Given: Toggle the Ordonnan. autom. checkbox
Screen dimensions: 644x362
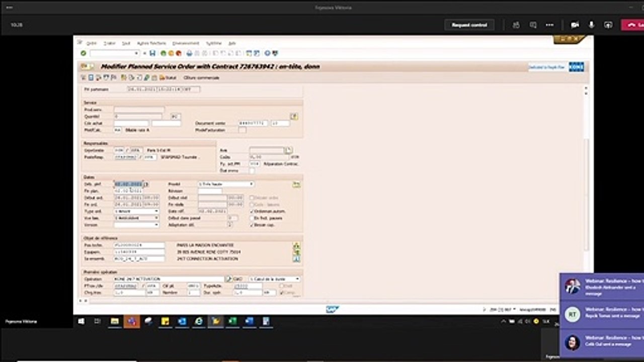Looking at the screenshot, I should 252,211.
